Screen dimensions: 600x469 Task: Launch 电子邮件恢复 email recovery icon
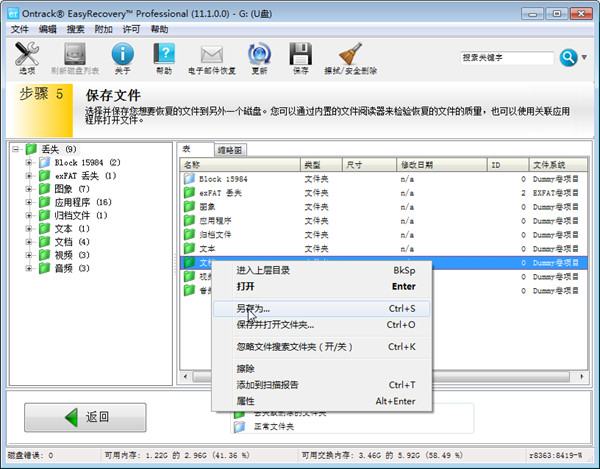coord(211,56)
